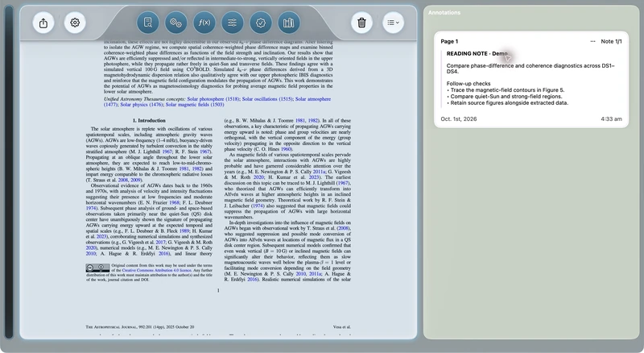Screen dimensions: 644x353
Task: Click 'Retain source figures alongside extracted data.'
Action: click(x=510, y=103)
